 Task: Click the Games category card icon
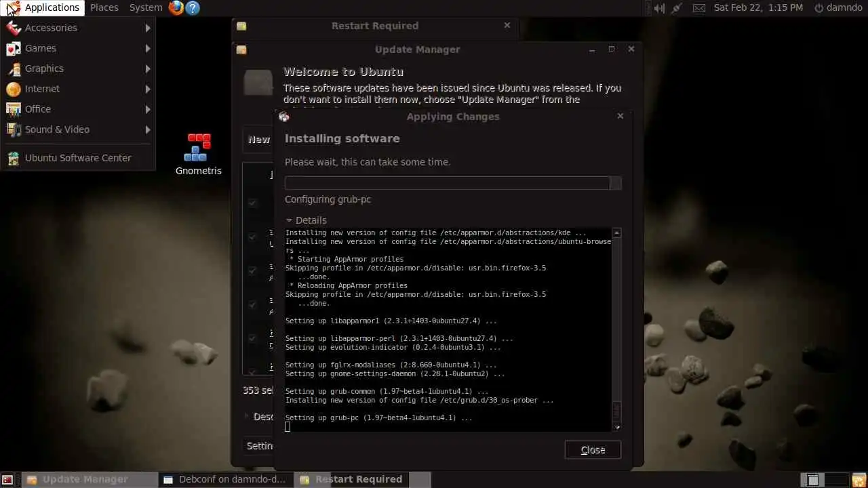(14, 48)
